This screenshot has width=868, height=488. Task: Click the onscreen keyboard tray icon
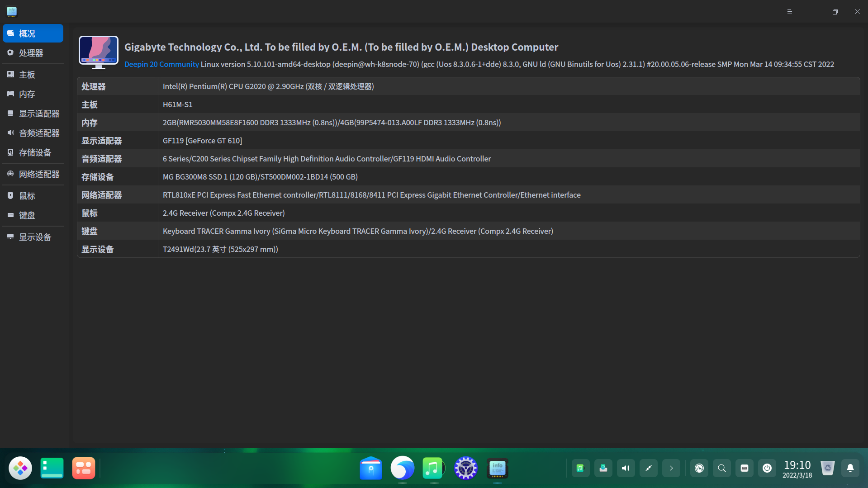pyautogui.click(x=745, y=468)
